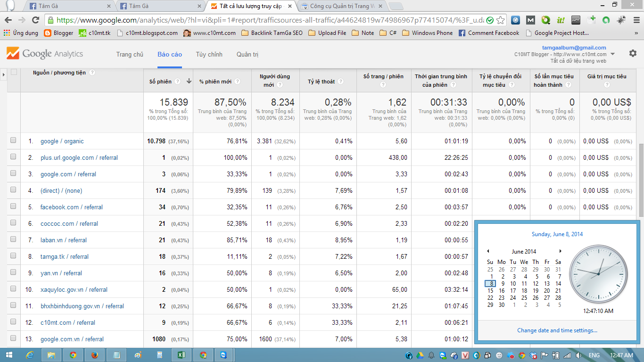
Task: Open the 'Trang chủ' tab
Action: tap(130, 54)
